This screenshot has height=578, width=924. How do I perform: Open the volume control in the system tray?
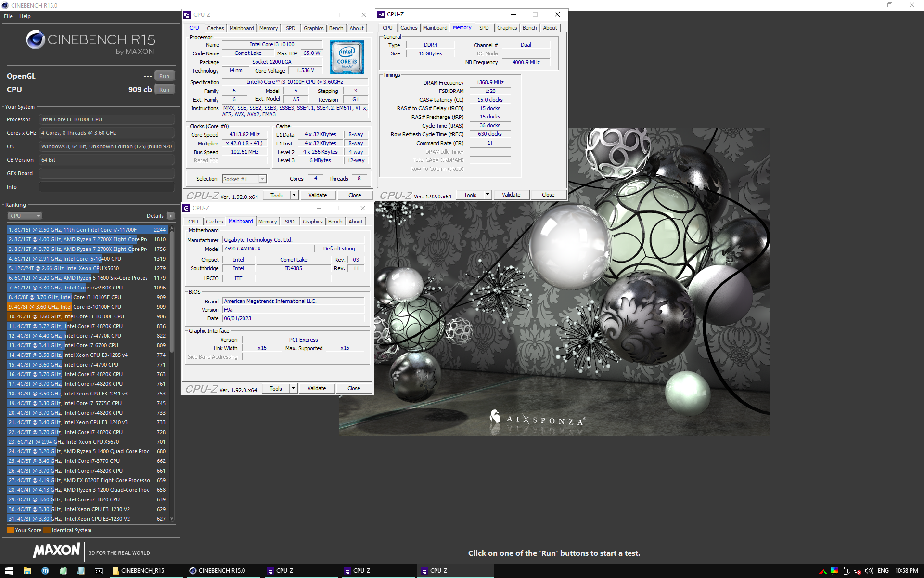coord(869,571)
